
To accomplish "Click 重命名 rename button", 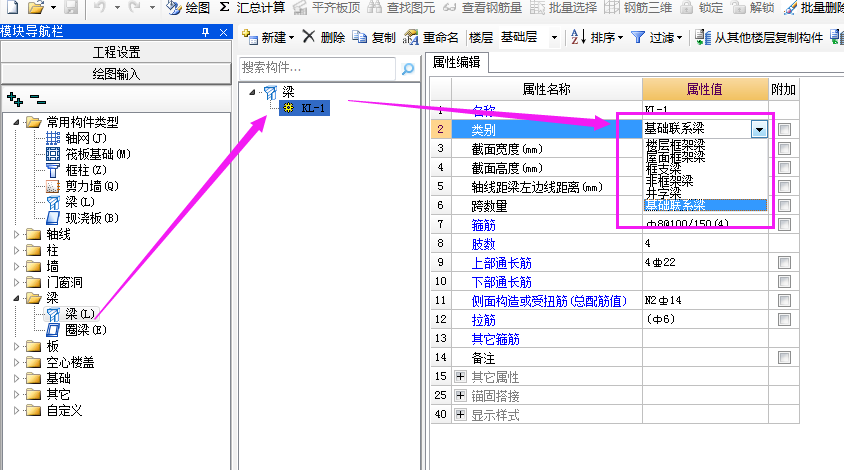I will point(431,37).
